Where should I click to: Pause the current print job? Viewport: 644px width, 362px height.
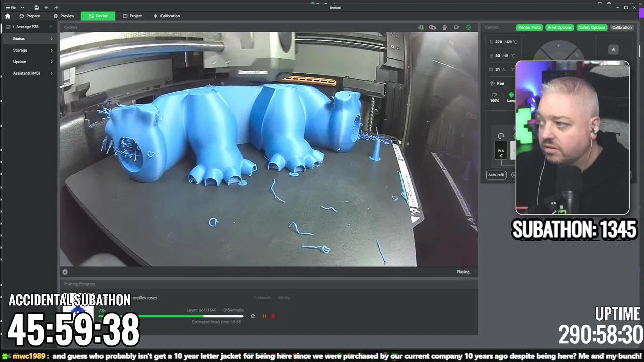pyautogui.click(x=264, y=316)
